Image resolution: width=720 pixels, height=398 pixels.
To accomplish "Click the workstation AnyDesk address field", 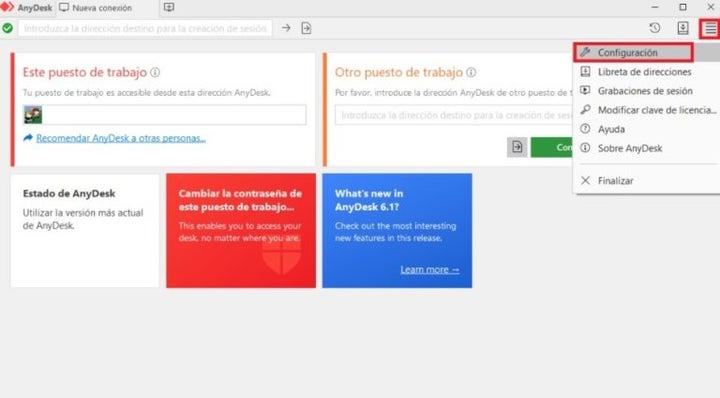I will 165,115.
